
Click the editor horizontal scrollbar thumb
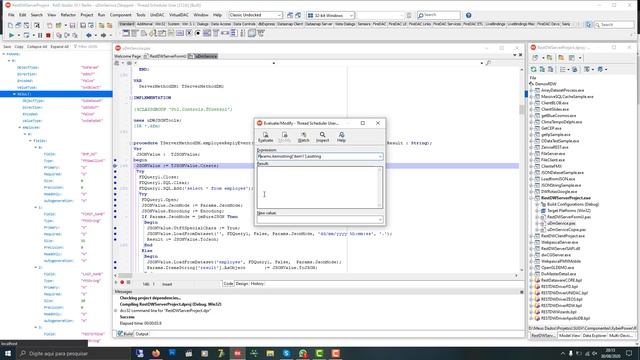click(x=125, y=276)
